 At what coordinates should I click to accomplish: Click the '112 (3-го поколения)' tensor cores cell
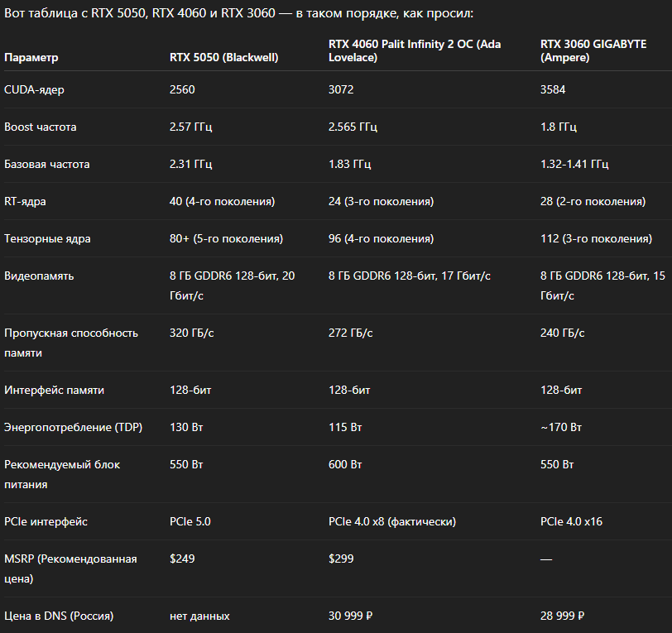596,238
